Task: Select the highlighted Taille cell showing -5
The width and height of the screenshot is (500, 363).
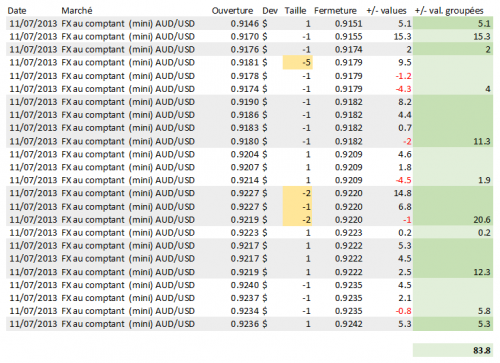Action: (298, 63)
